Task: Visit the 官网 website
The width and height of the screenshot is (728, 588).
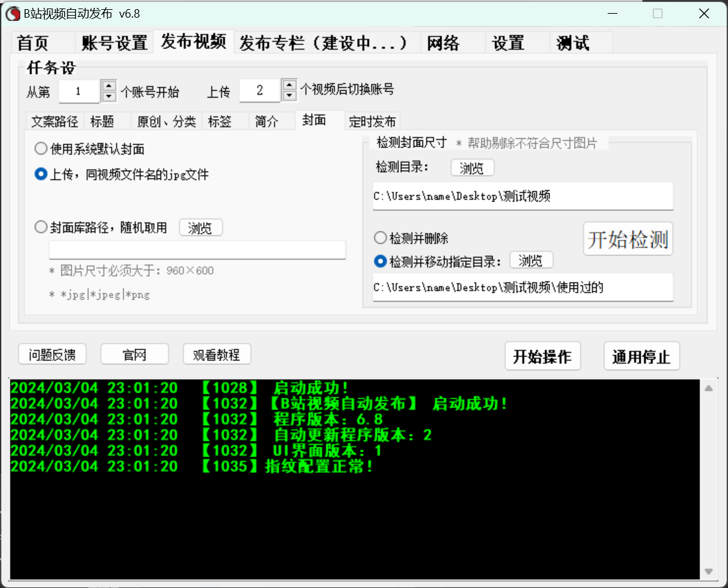Action: pyautogui.click(x=135, y=355)
